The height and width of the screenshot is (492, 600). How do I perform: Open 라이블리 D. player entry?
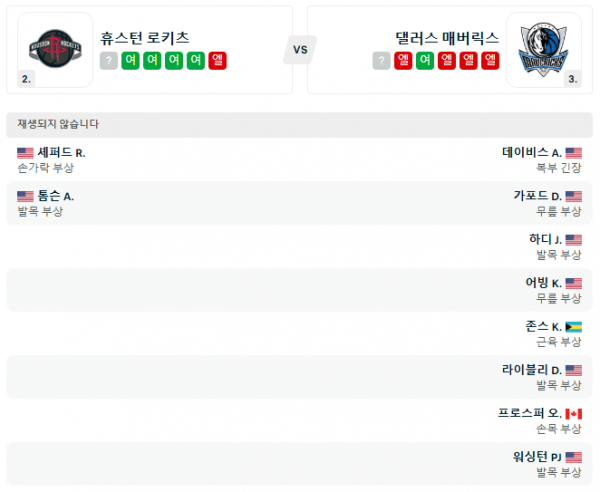tap(532, 370)
